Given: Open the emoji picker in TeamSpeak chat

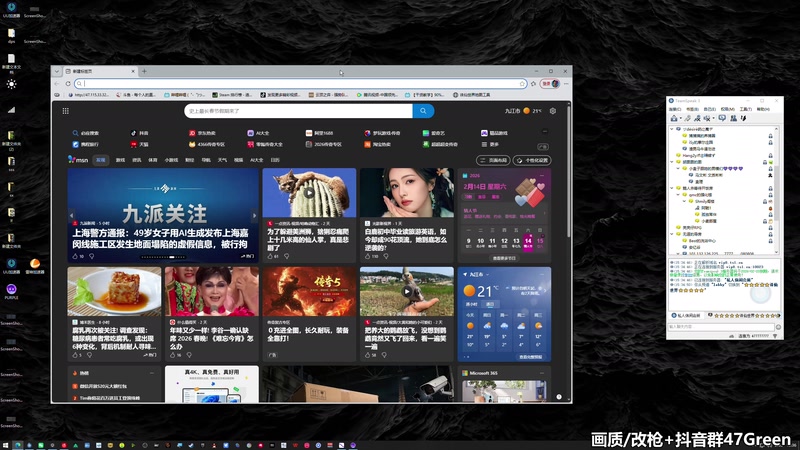Looking at the screenshot, I should 779,327.
